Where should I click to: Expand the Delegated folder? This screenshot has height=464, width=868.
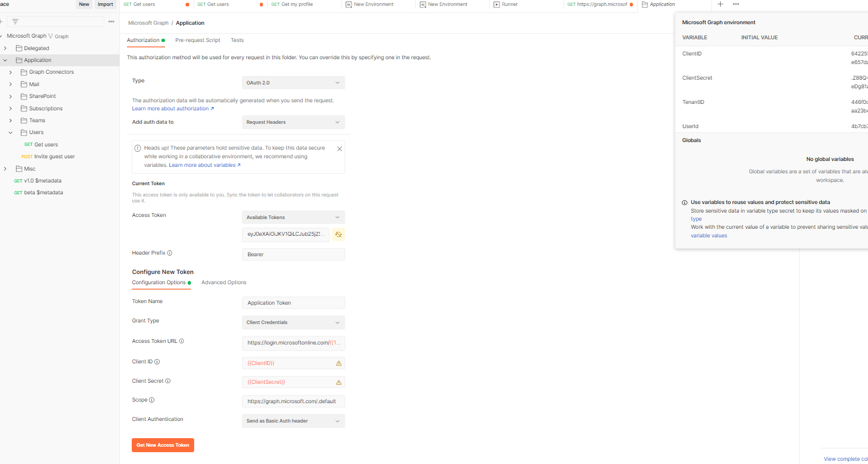[5, 48]
